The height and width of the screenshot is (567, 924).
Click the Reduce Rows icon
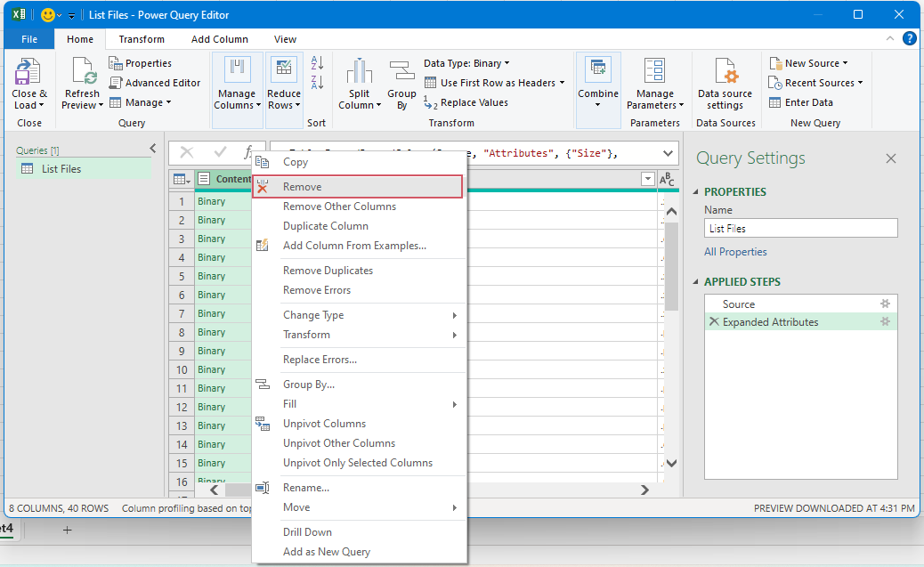pyautogui.click(x=283, y=69)
